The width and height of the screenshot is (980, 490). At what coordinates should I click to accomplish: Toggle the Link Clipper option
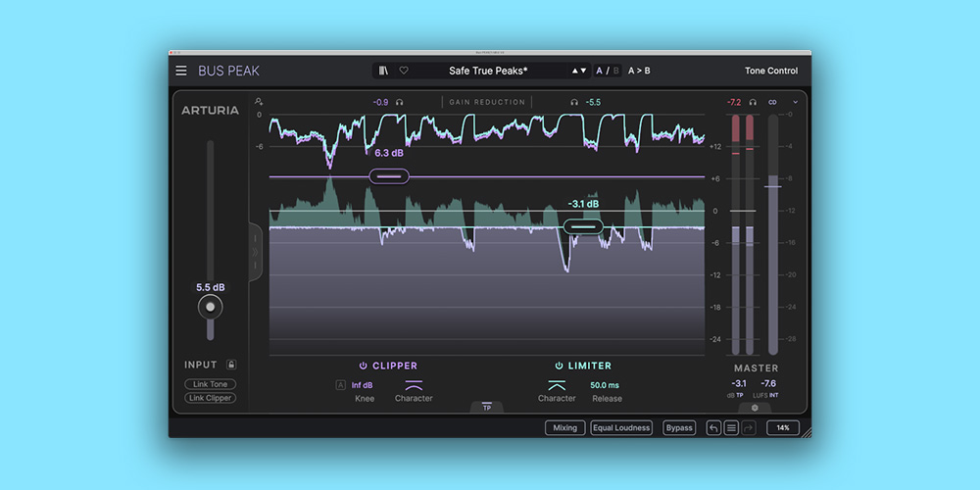click(211, 398)
